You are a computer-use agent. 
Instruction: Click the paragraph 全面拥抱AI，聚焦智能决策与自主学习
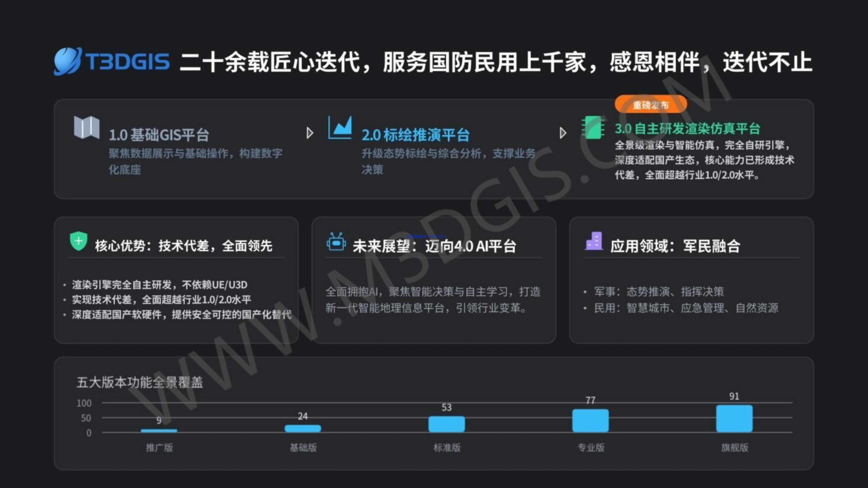point(433,300)
